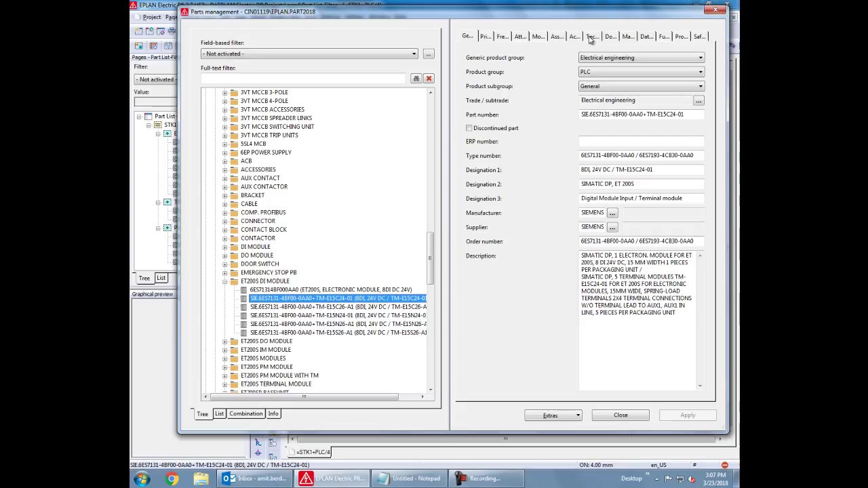The width and height of the screenshot is (868, 488).
Task: Click the binoculars search icon beside full-text filter
Action: pyautogui.click(x=416, y=79)
